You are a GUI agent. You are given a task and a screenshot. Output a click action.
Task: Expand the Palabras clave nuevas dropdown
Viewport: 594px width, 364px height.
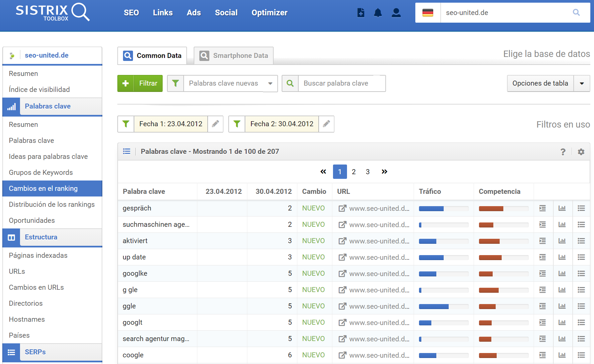tap(270, 84)
